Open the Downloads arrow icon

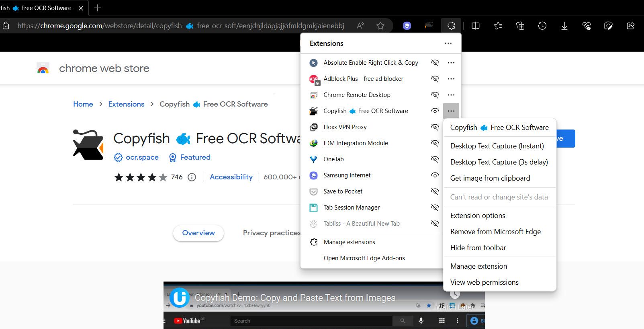[x=564, y=26]
